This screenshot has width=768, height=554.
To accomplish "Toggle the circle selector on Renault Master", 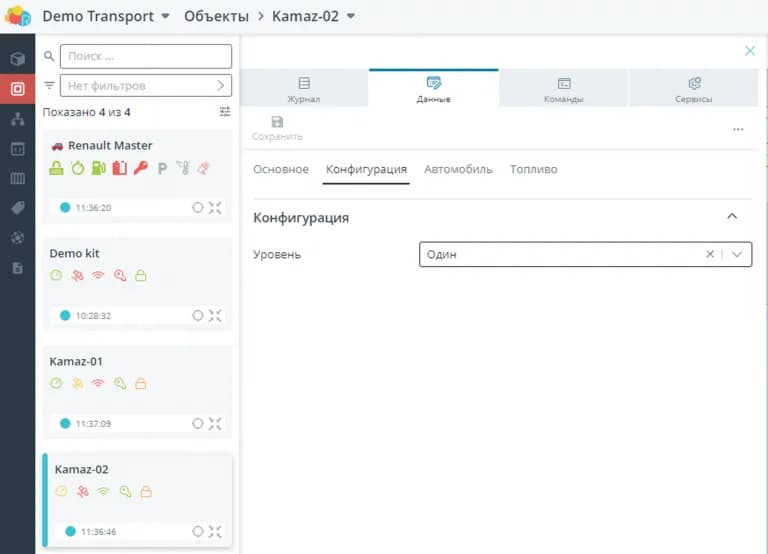I will (x=197, y=207).
